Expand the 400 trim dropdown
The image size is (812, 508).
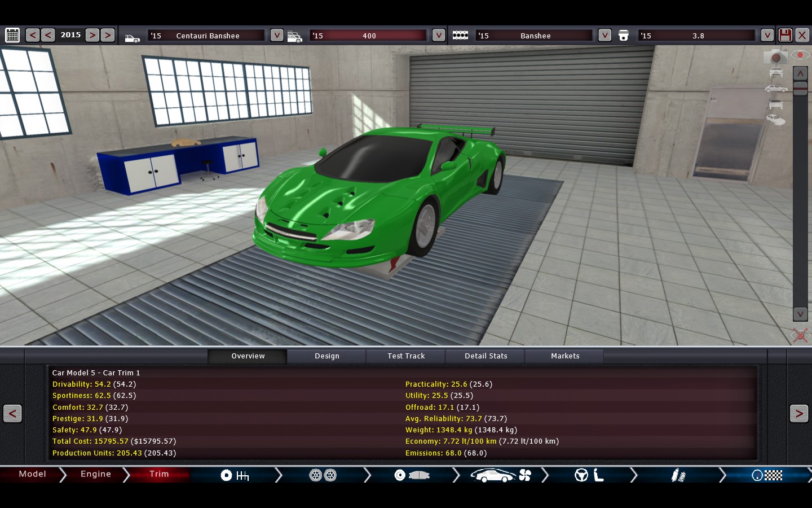coord(439,35)
